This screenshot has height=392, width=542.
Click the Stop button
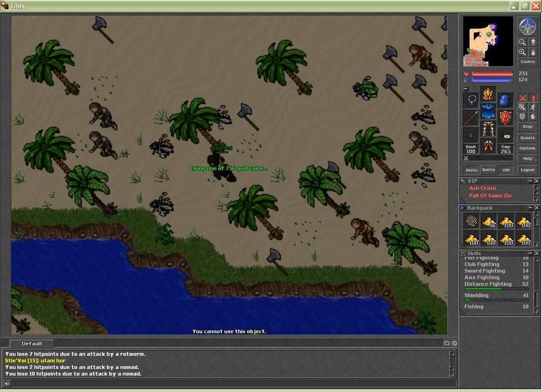coord(528,127)
